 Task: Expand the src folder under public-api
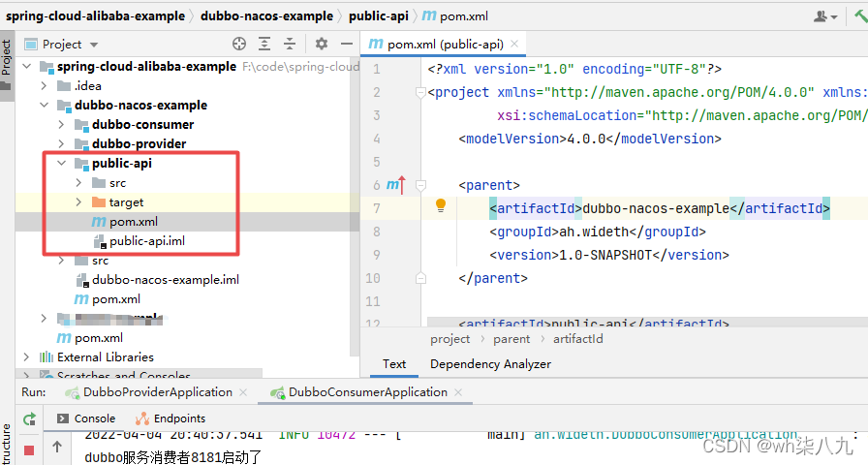(78, 183)
